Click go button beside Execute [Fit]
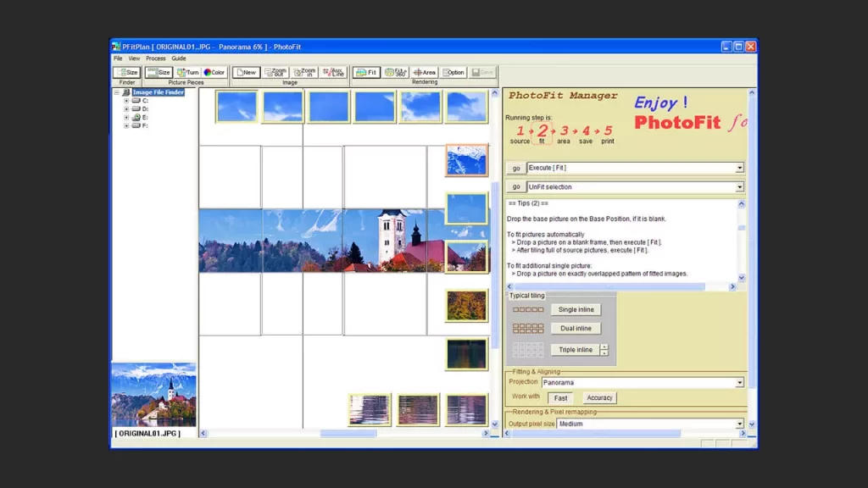 click(516, 169)
